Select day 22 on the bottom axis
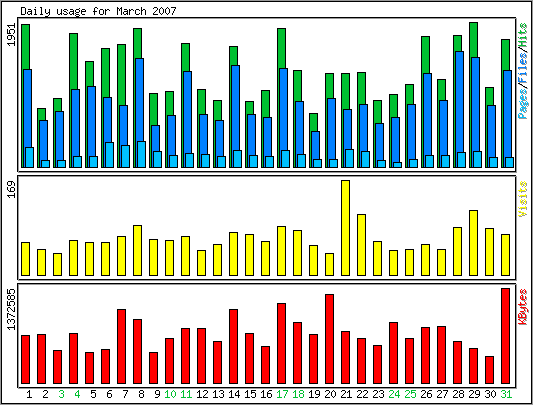The height and width of the screenshot is (405, 533). coord(362,394)
